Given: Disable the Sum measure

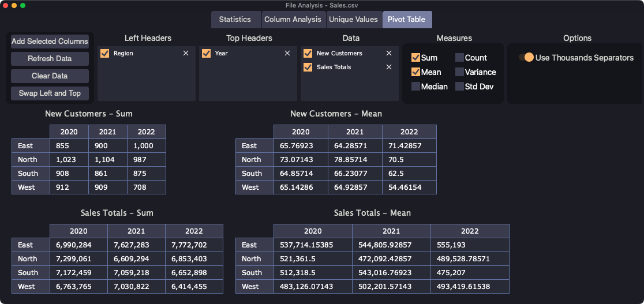Looking at the screenshot, I should click(415, 58).
